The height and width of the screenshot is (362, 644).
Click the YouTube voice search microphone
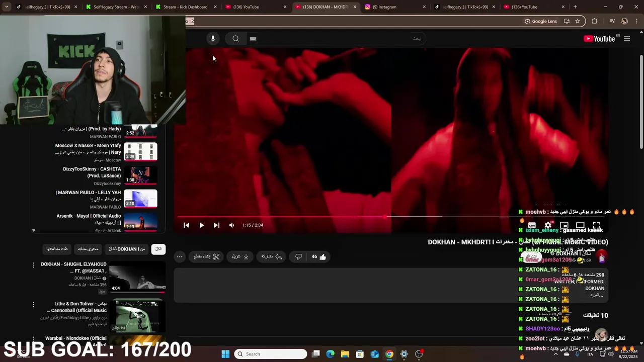[x=213, y=39]
